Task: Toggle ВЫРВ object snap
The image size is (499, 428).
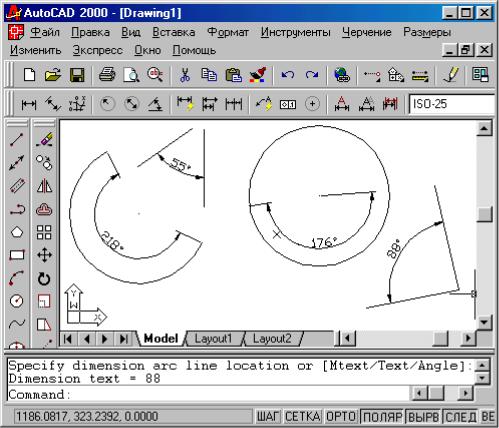Action: 424,417
